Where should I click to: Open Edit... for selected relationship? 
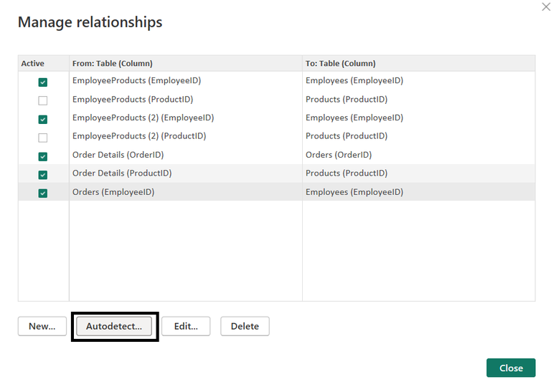[x=186, y=326]
